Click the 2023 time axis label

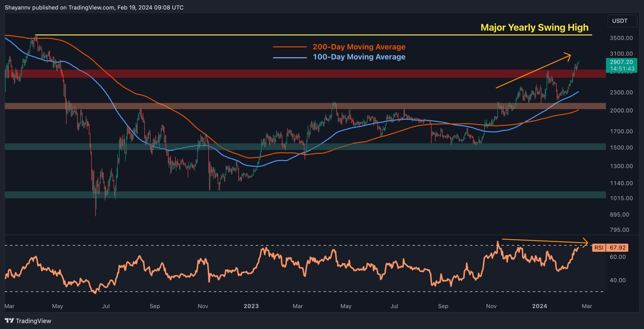click(x=251, y=306)
